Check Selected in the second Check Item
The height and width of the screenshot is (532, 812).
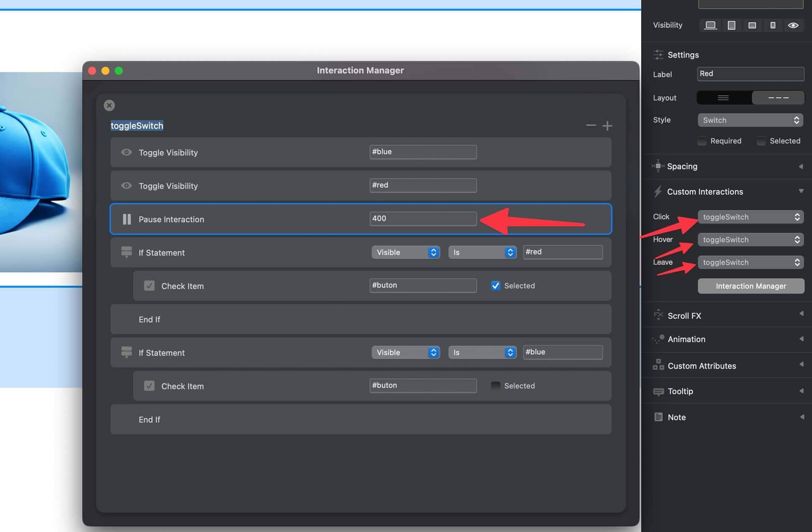(495, 386)
